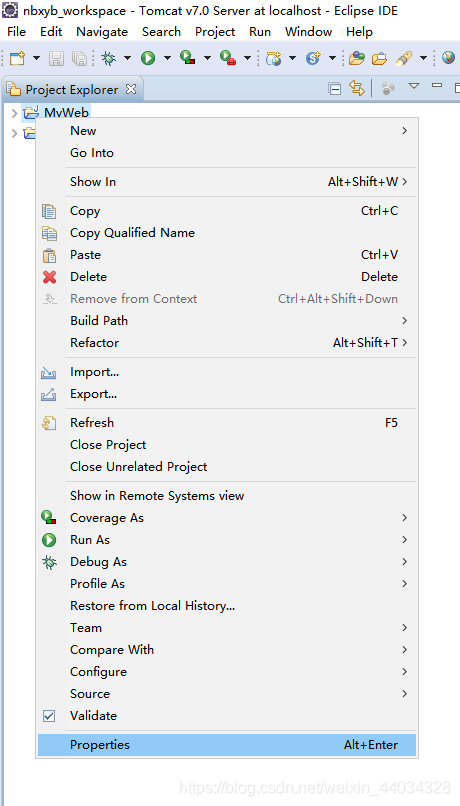Open the Compare With submenu

(x=227, y=650)
